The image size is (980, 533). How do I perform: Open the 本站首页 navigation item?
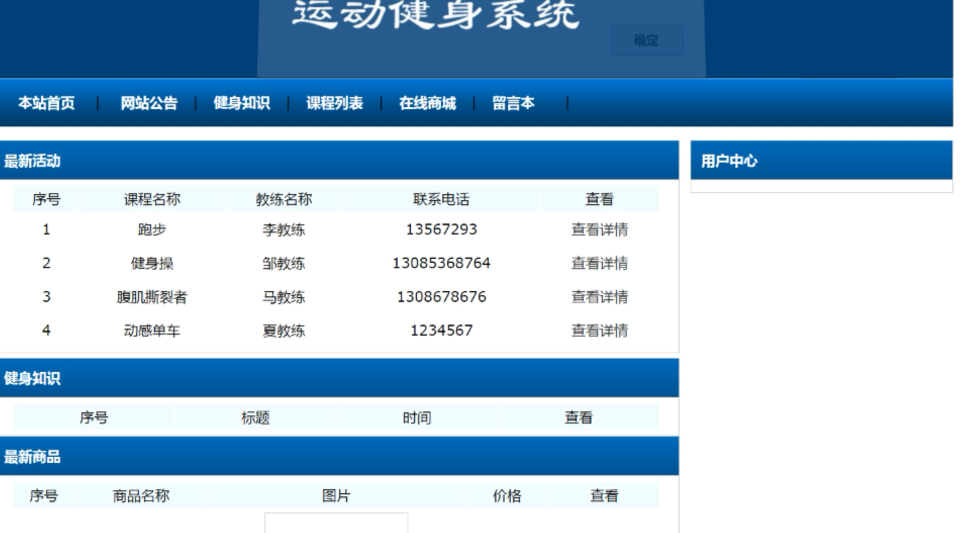[x=46, y=103]
